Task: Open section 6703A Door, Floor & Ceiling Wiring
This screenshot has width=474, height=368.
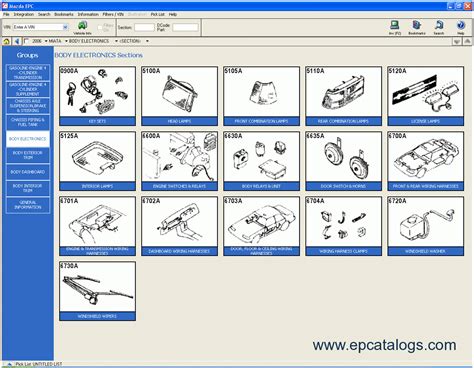Action: pyautogui.click(x=261, y=226)
